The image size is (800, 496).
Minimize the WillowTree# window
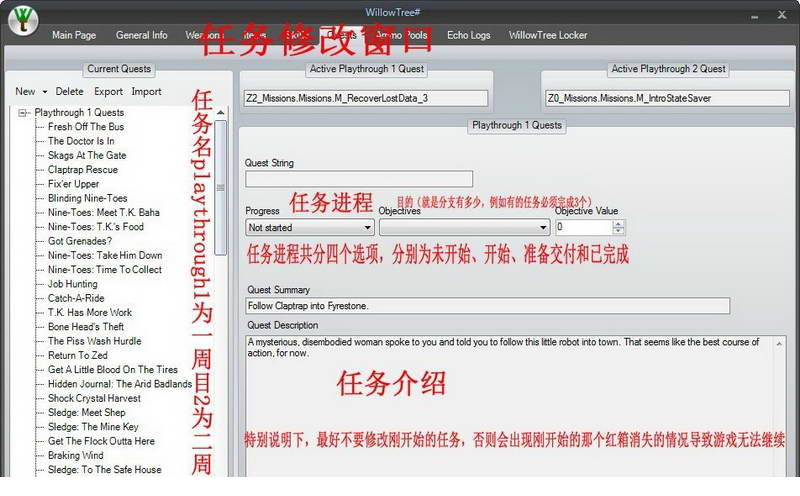click(x=754, y=16)
